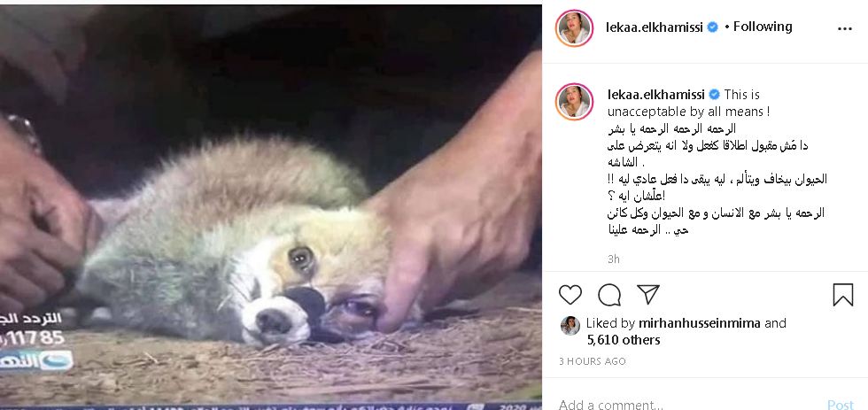868x410 pixels.
Task: Share the post via paper plane icon
Action: [x=647, y=294]
